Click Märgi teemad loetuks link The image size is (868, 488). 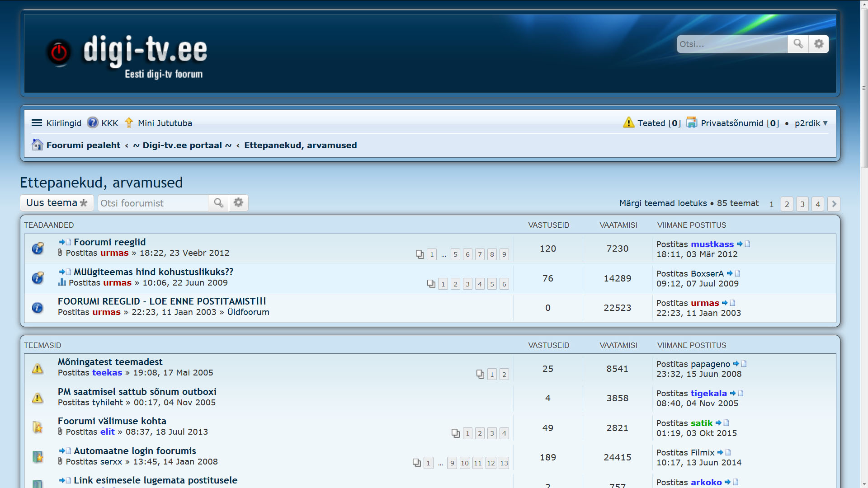[x=663, y=203]
